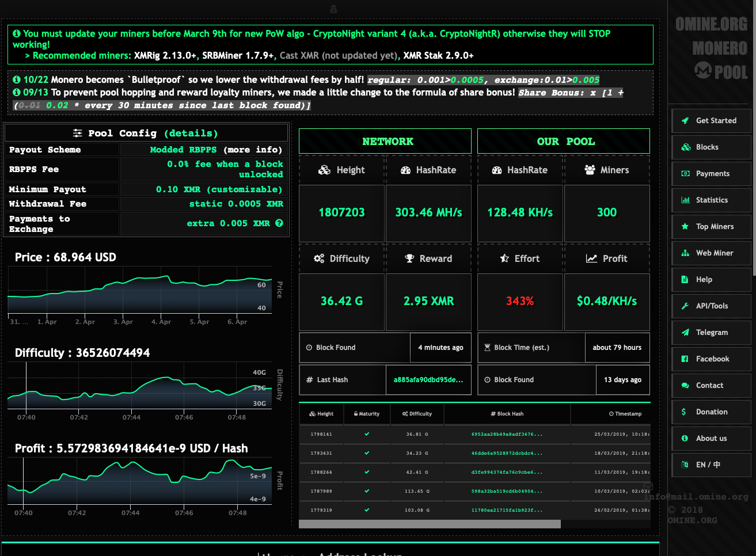Click the dollar sign icon beside Donation

tap(684, 412)
